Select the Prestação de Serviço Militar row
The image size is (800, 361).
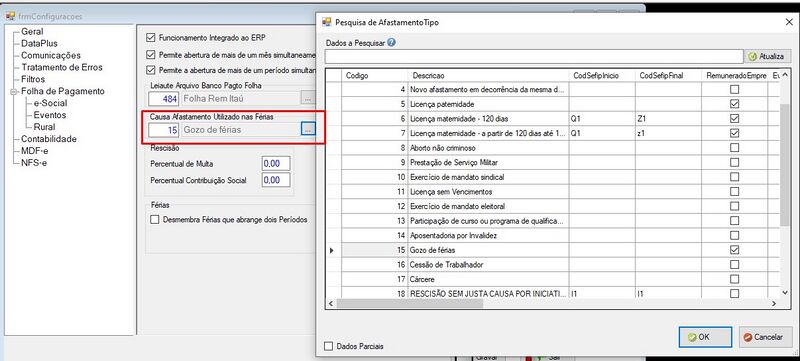(x=554, y=163)
